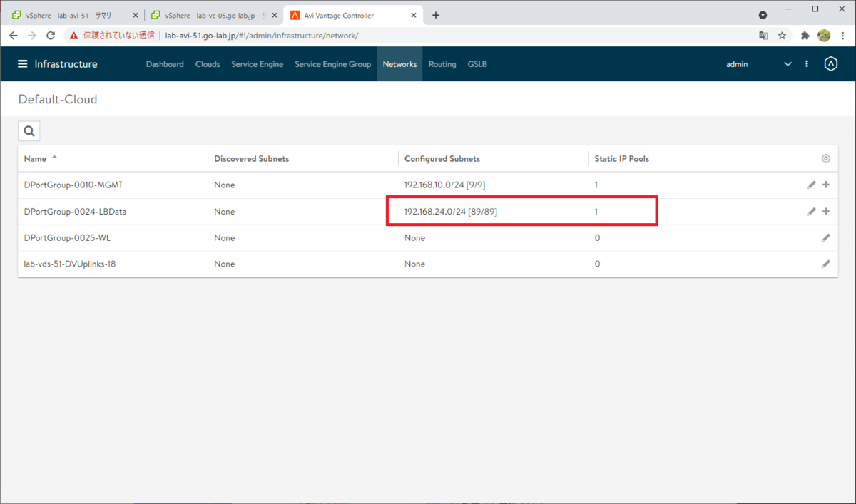Click the not-secure warning icon
Screen dimensions: 856x504
74,35
